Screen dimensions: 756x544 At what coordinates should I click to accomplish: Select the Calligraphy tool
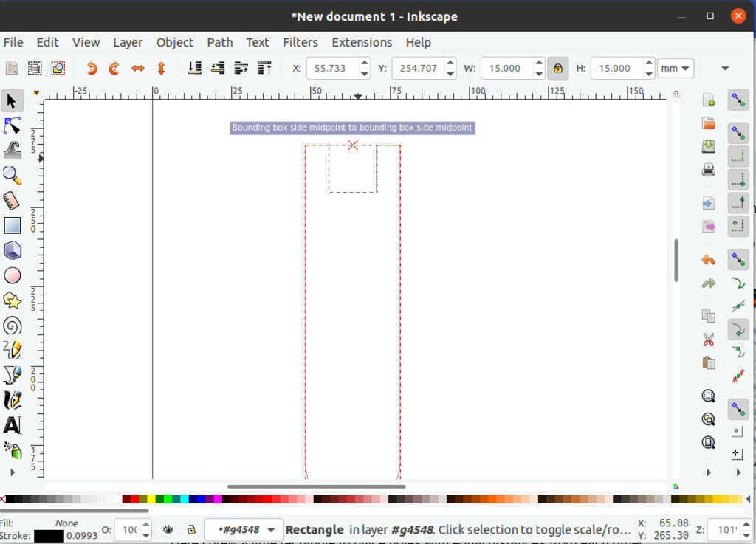[x=12, y=400]
